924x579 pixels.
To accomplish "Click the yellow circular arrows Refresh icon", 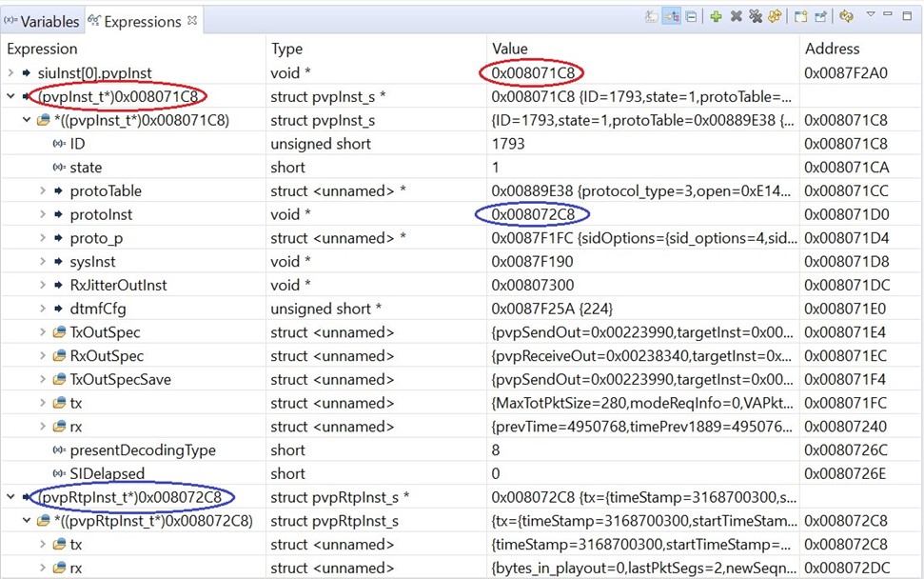I will [x=846, y=16].
